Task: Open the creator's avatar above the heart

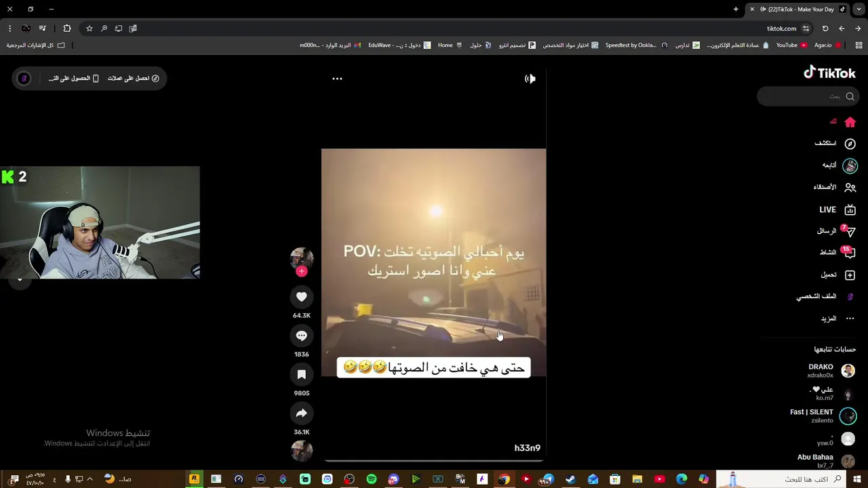Action: pyautogui.click(x=302, y=258)
